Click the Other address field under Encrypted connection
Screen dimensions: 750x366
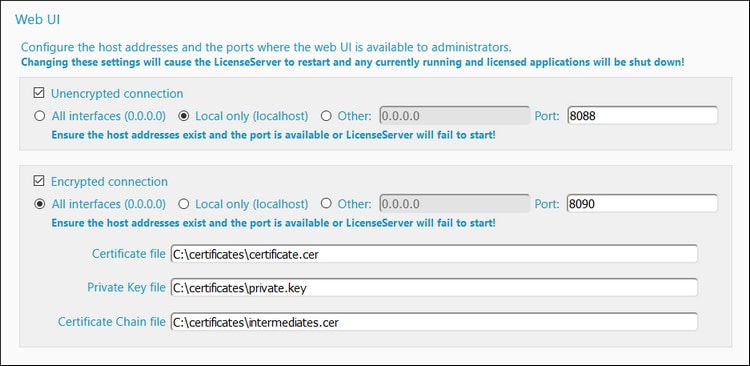click(x=454, y=203)
